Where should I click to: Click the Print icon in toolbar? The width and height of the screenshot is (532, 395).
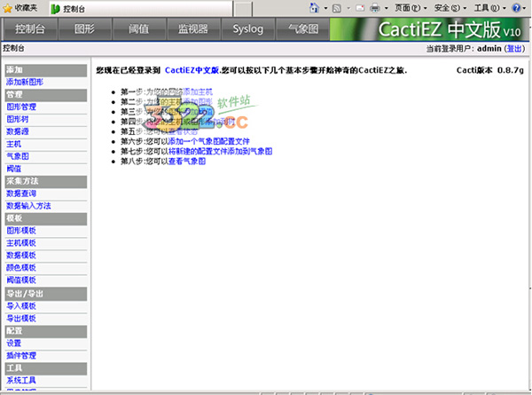375,8
